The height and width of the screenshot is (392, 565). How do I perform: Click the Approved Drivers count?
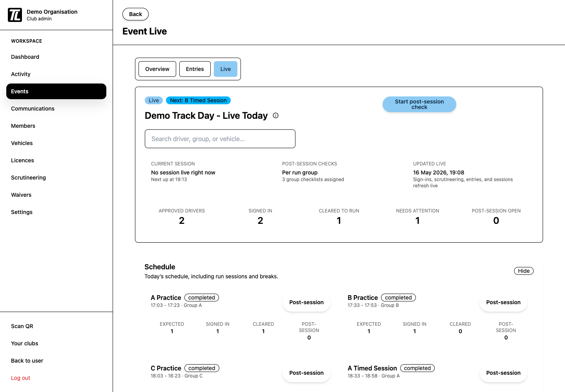click(x=182, y=221)
